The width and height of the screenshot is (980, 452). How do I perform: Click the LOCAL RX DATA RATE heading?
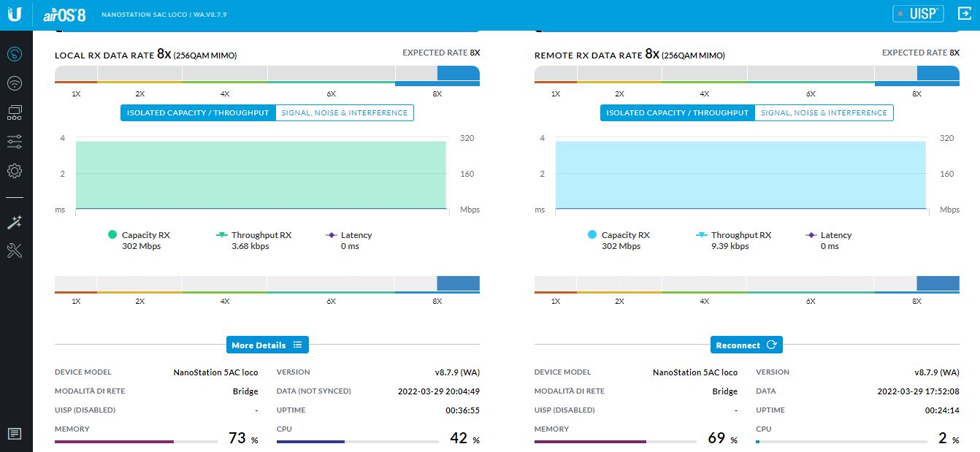(x=104, y=55)
